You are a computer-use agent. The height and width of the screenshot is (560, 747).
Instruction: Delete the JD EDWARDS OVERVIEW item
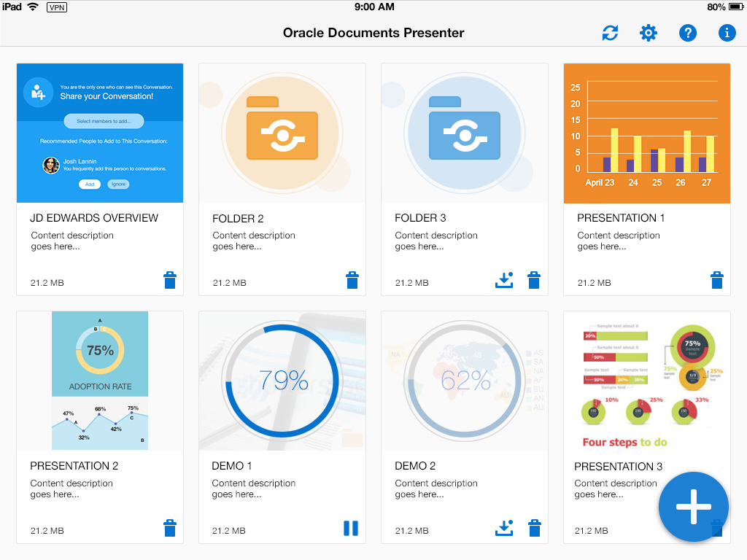(170, 280)
